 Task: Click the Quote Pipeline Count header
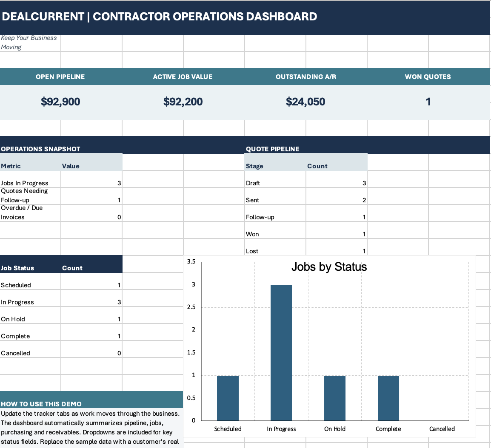pyautogui.click(x=336, y=162)
